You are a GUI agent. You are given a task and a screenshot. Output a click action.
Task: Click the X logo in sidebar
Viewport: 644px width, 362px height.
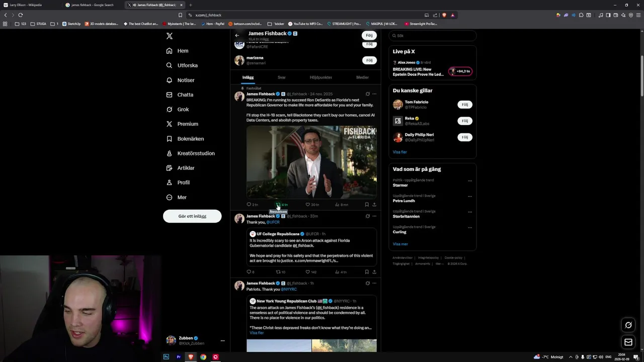[170, 36]
